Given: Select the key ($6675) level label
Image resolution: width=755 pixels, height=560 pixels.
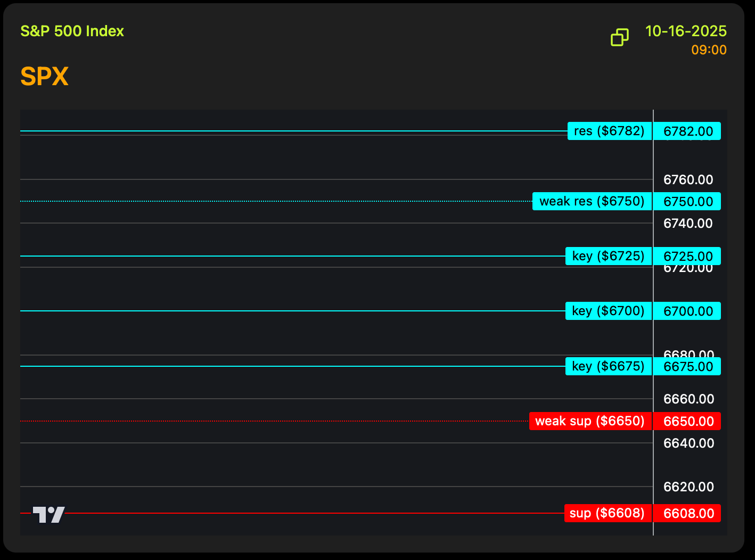Looking at the screenshot, I should pyautogui.click(x=608, y=366).
